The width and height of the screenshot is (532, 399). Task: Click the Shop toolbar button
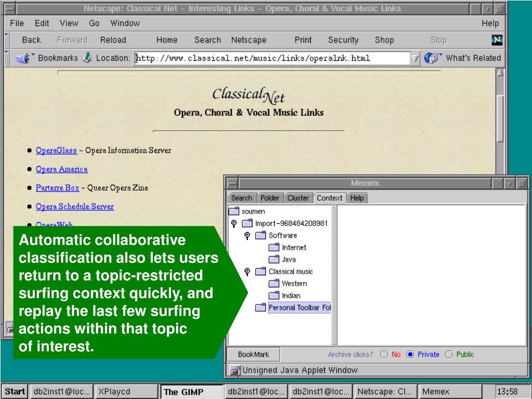click(x=384, y=40)
